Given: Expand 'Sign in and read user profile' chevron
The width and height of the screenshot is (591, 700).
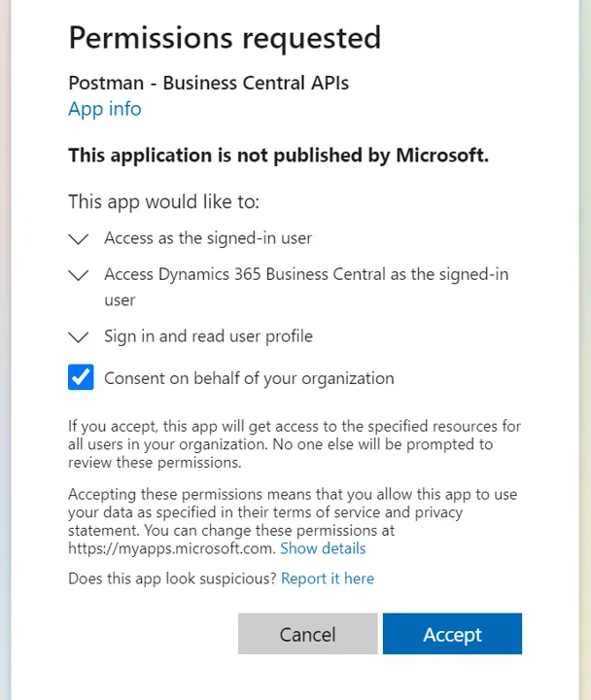Looking at the screenshot, I should coord(79,337).
